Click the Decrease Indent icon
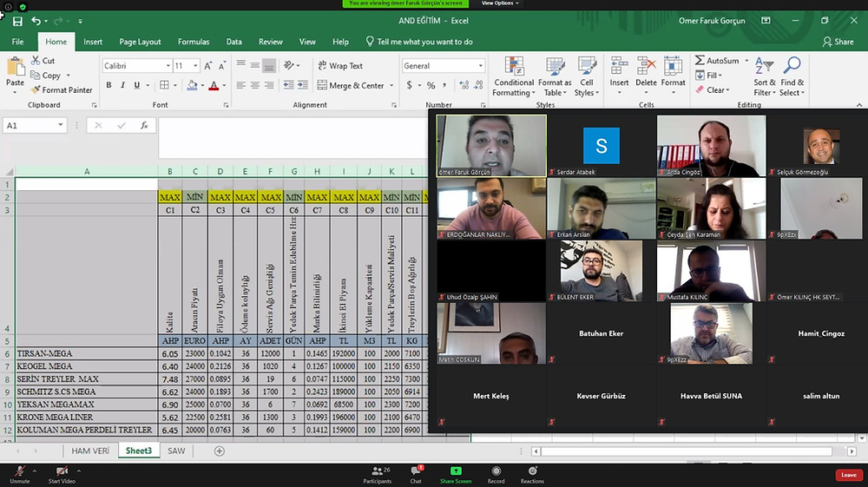 [288, 85]
